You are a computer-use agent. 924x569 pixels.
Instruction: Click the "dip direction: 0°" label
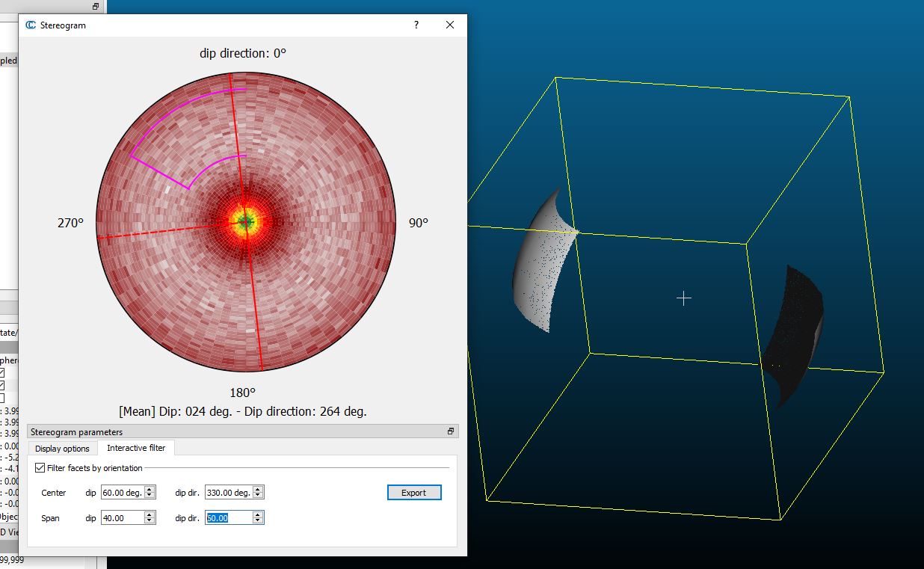pyautogui.click(x=243, y=53)
